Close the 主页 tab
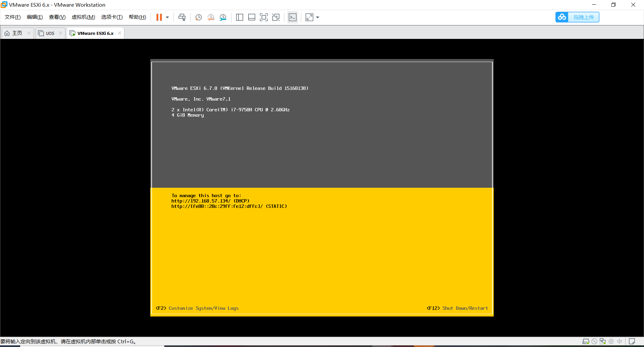 29,33
